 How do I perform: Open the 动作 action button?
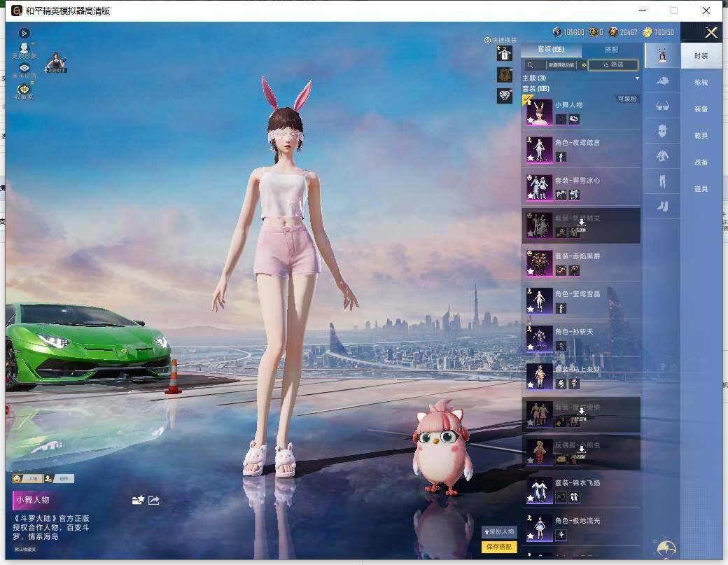click(59, 479)
